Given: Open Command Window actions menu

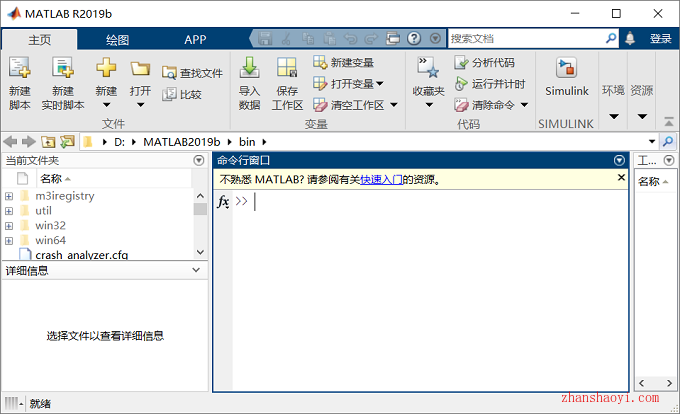Looking at the screenshot, I should pyautogui.click(x=619, y=160).
